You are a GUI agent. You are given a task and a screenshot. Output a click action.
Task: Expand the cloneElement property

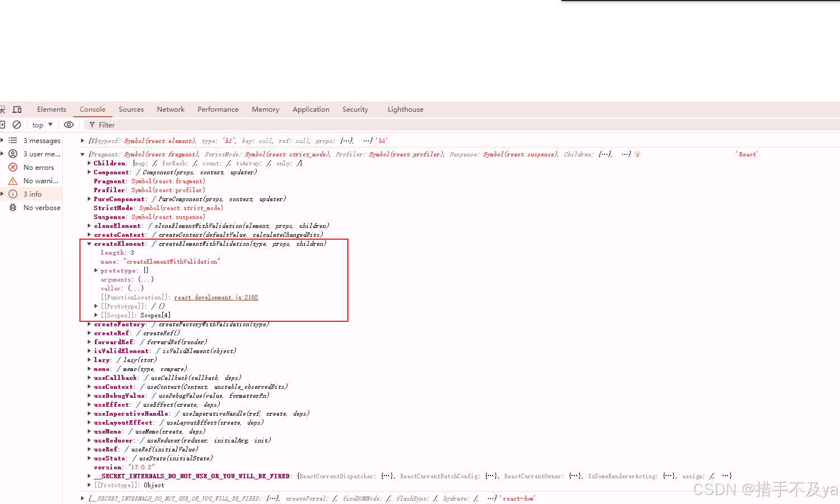(89, 226)
